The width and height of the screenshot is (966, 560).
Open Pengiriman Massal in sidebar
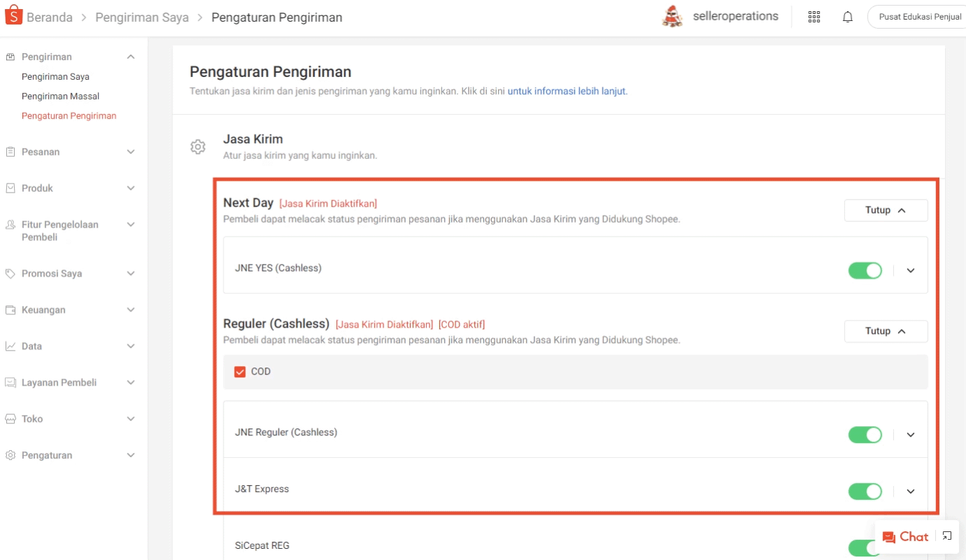60,97
